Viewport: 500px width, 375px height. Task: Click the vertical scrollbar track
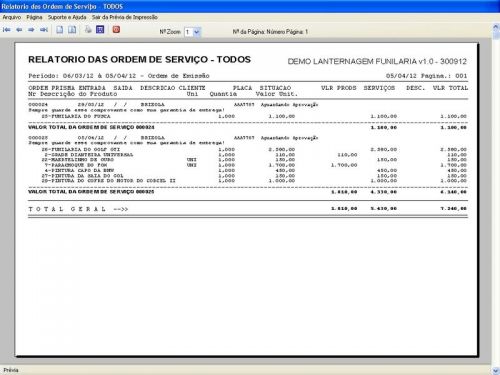(496, 200)
